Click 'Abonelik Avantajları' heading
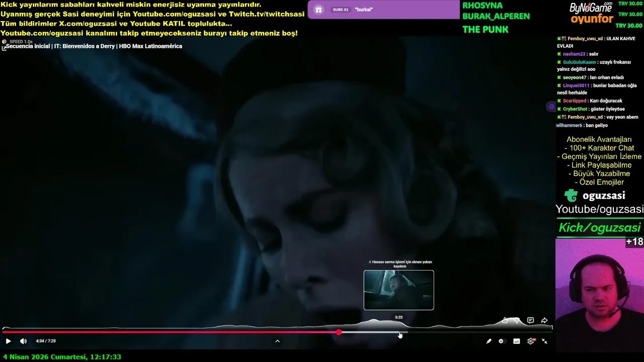This screenshot has width=644, height=362. click(x=599, y=139)
